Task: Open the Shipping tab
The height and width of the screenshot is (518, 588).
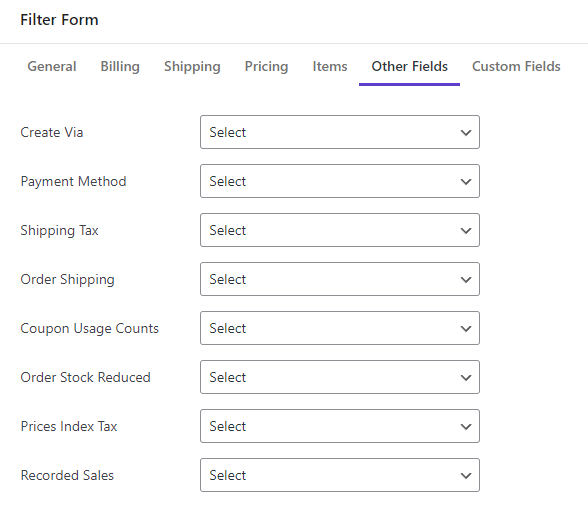Action: 192,66
